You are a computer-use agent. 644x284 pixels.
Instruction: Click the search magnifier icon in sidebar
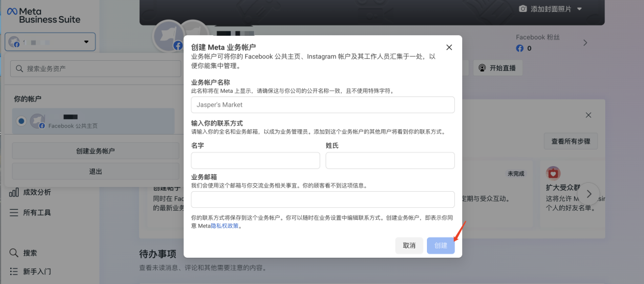[14, 252]
